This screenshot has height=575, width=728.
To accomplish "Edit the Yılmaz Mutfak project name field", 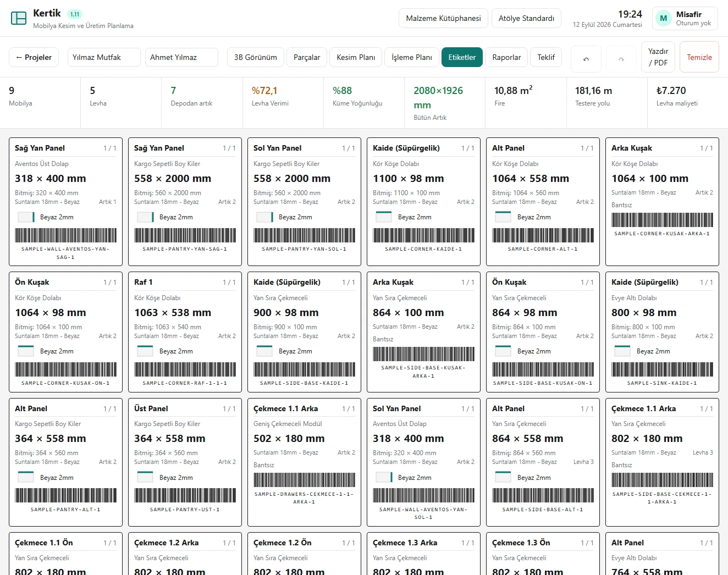I will (104, 57).
